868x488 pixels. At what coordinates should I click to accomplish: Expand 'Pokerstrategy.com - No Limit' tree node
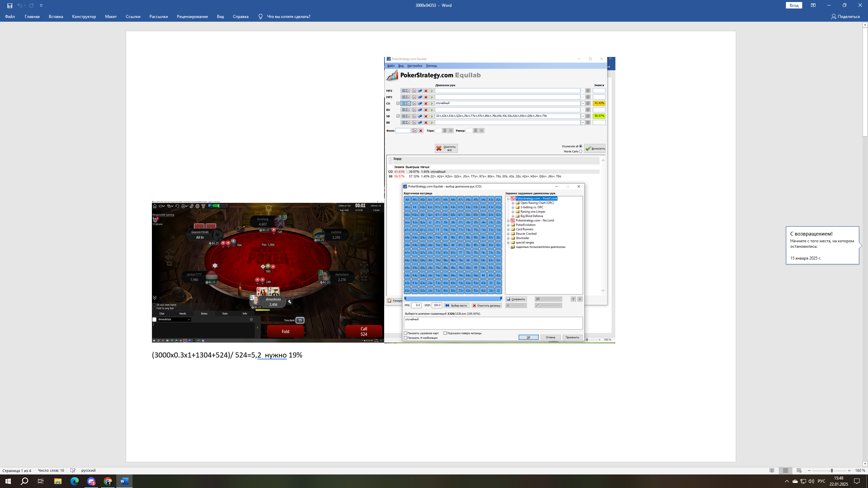click(508, 221)
